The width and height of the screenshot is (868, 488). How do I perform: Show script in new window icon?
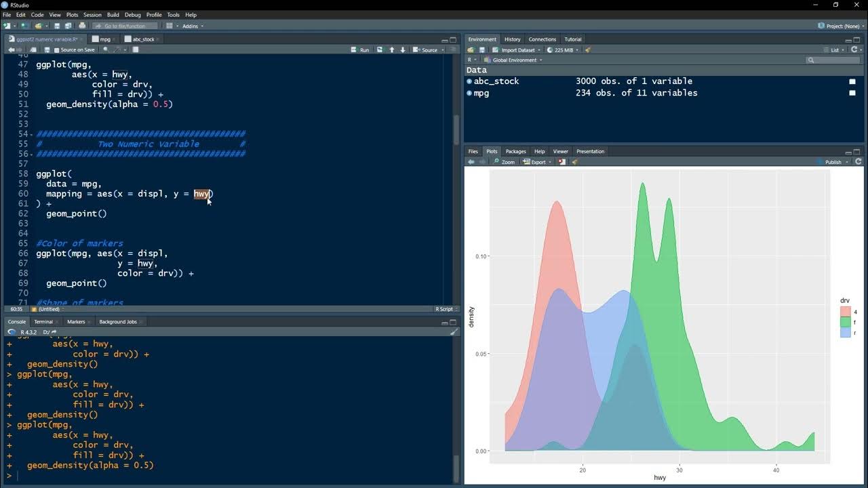(33, 50)
